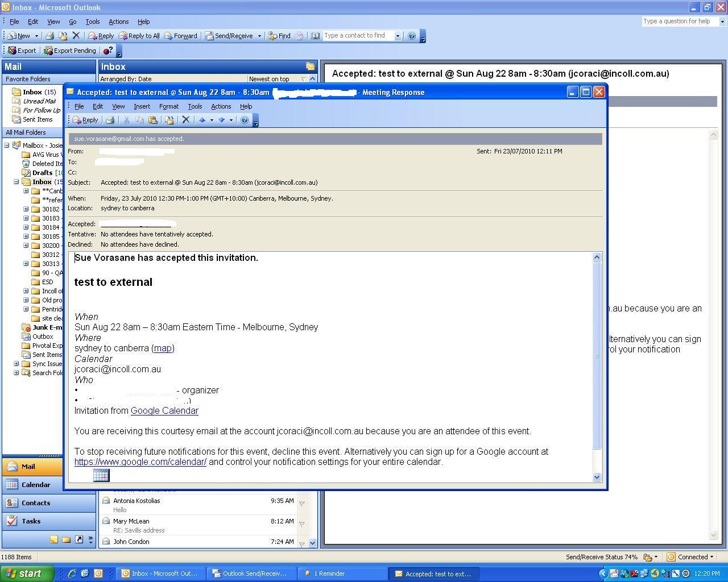Click the Export Pending button
This screenshot has height=582, width=728.
coord(69,50)
